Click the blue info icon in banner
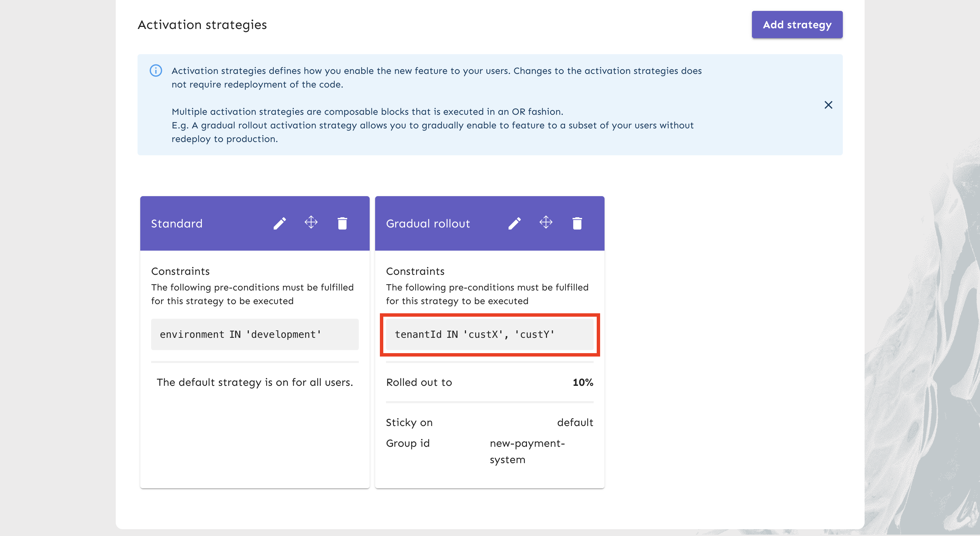The image size is (980, 536). pyautogui.click(x=156, y=71)
